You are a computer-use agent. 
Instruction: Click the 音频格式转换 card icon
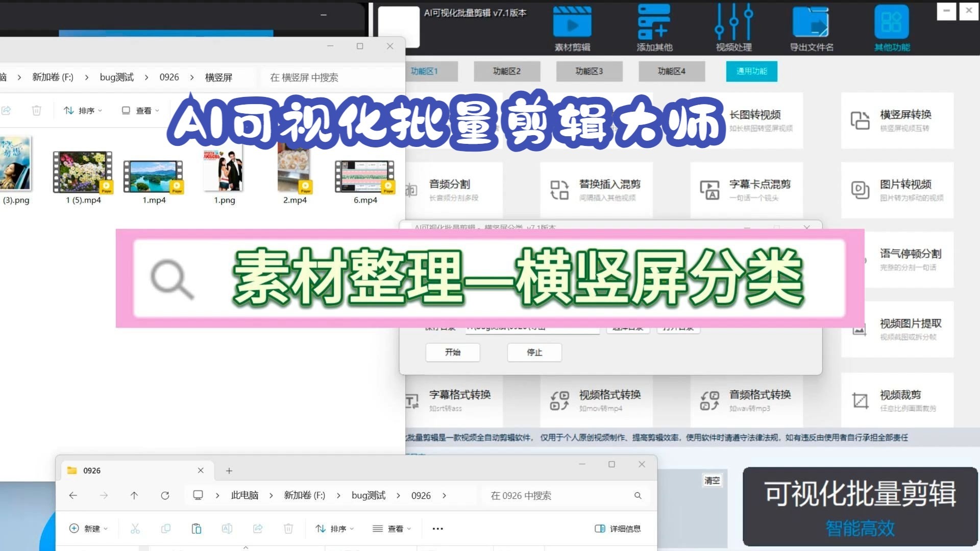point(709,400)
